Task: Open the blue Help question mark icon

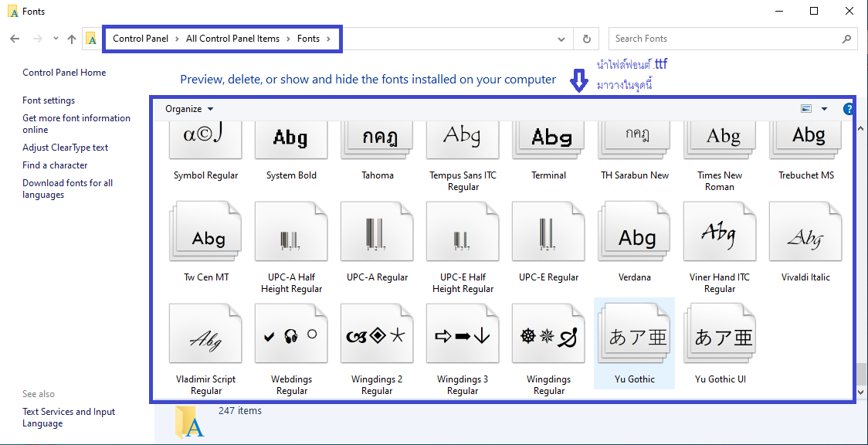Action: point(847,109)
